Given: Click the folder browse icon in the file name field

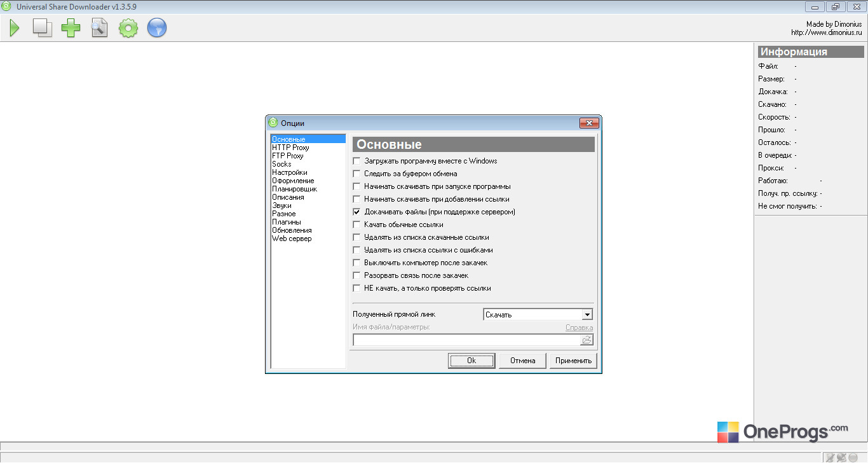Looking at the screenshot, I should tap(587, 340).
